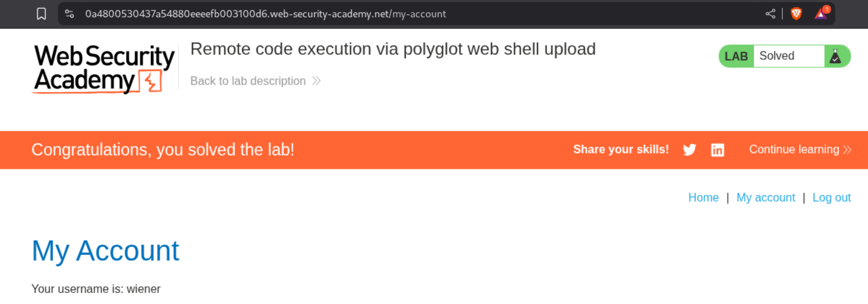
Task: Open site information icon beside URL
Action: click(70, 14)
